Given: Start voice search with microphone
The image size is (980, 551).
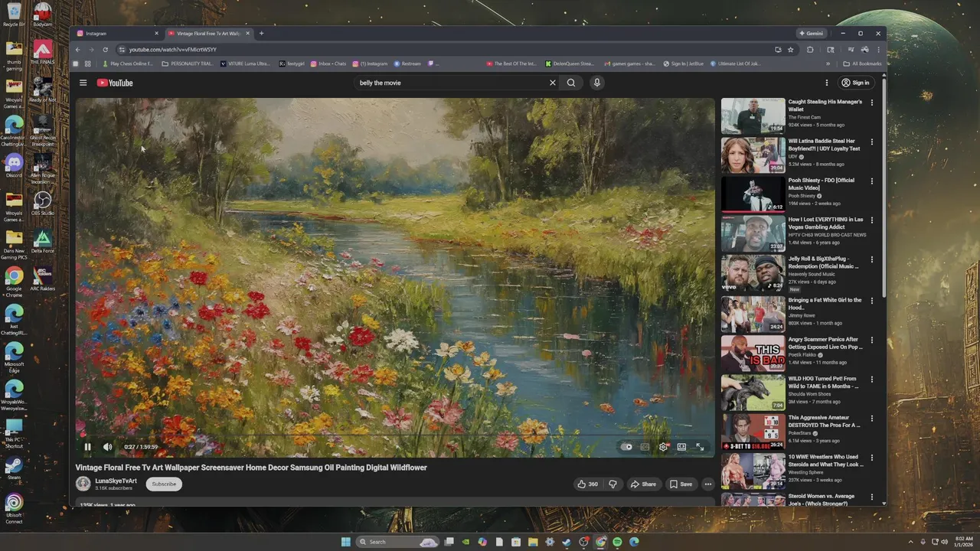Looking at the screenshot, I should pyautogui.click(x=597, y=83).
